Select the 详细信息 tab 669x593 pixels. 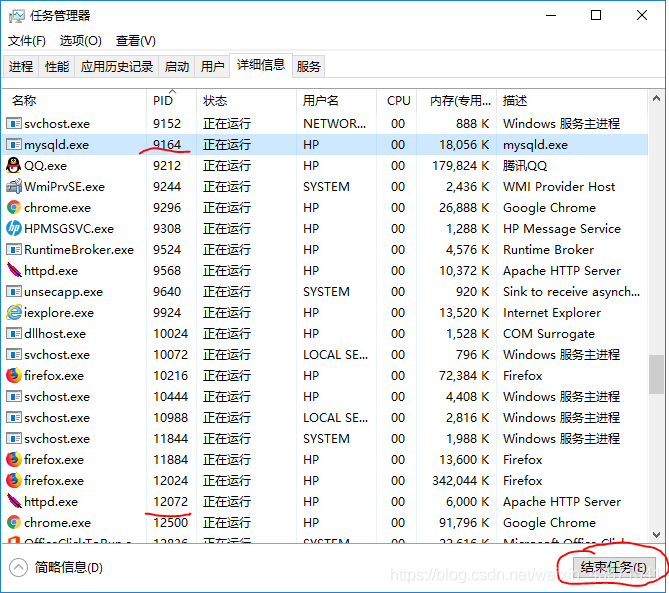tap(261, 65)
